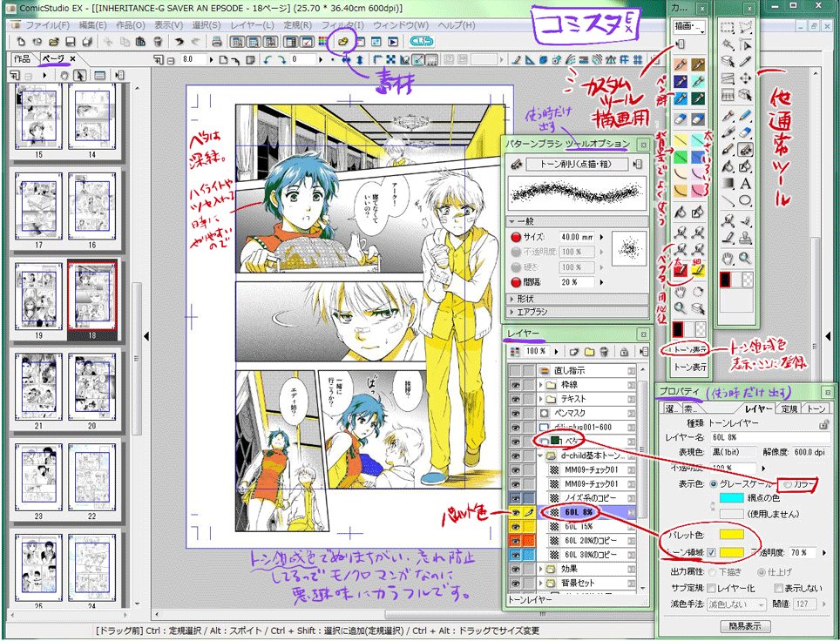Expand the 形状 section in Tool Options
The width and height of the screenshot is (840, 641).
(x=577, y=299)
